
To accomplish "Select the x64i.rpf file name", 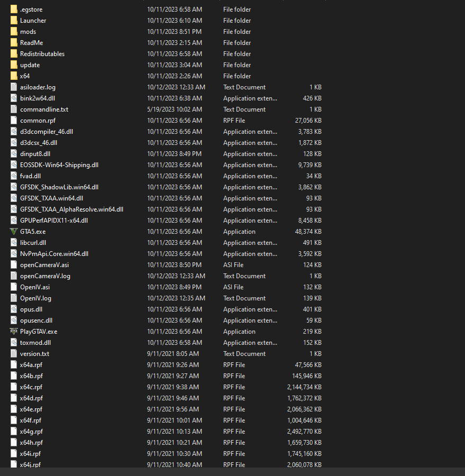I will click(x=30, y=454).
